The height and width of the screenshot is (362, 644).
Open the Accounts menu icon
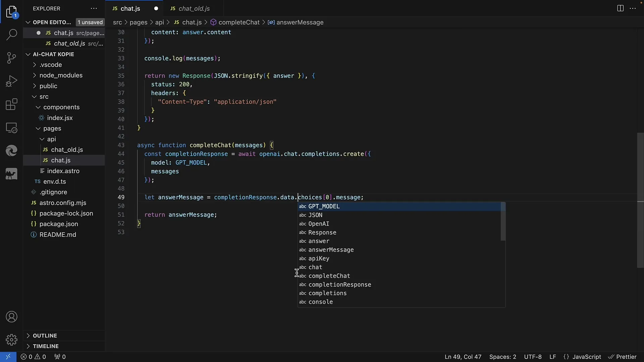pos(11,317)
